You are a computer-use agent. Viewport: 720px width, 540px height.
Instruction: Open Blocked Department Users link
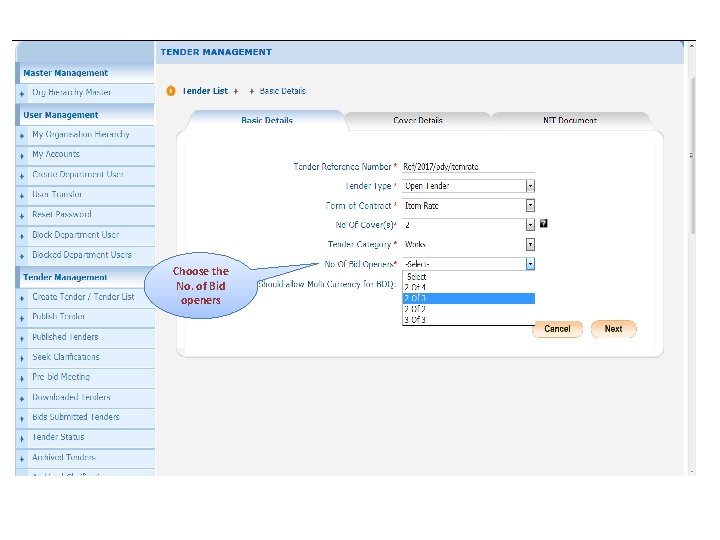click(82, 255)
